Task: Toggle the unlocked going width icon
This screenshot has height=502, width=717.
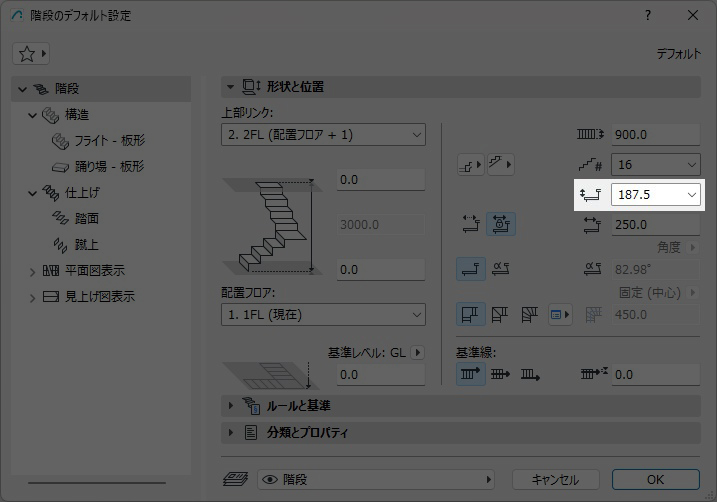Action: pyautogui.click(x=470, y=225)
